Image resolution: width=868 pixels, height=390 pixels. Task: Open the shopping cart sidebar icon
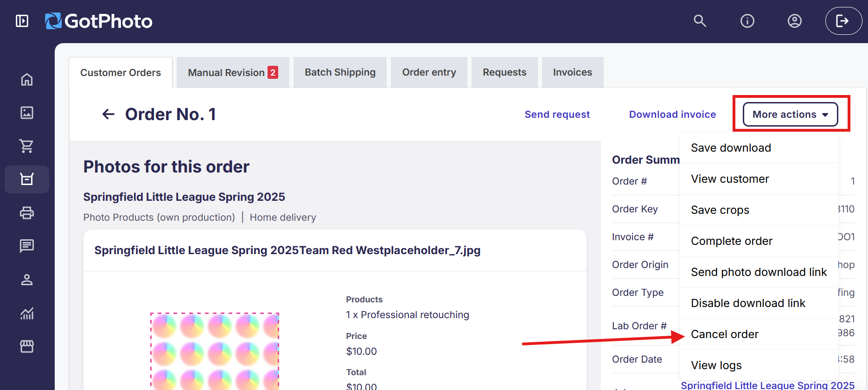pyautogui.click(x=27, y=146)
